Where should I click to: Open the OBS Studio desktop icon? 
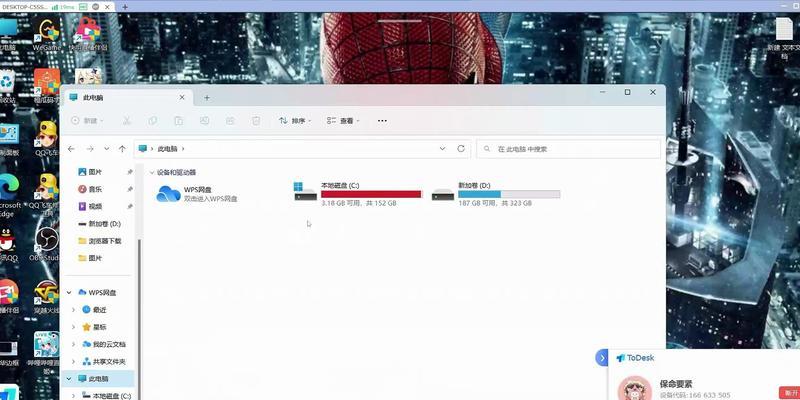(x=46, y=245)
